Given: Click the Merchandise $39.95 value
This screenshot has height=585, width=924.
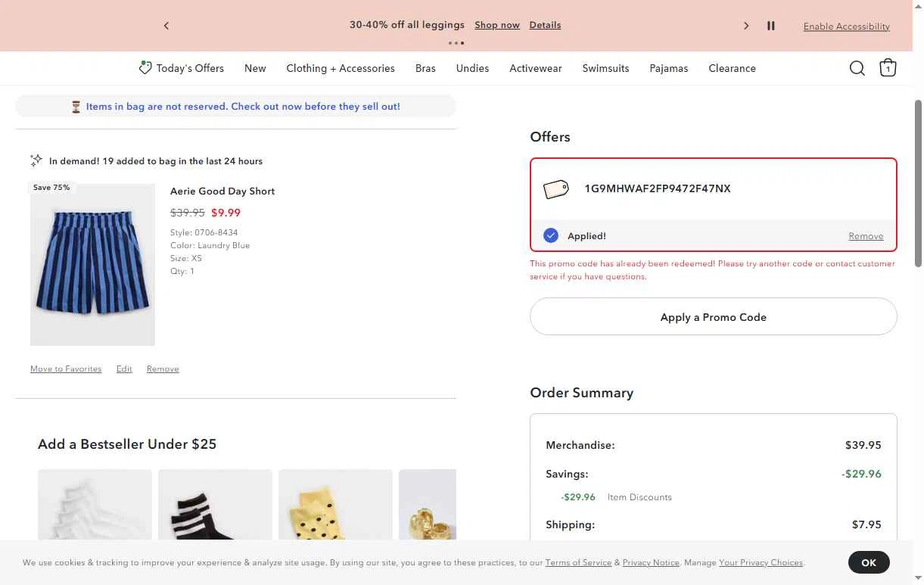Looking at the screenshot, I should [x=863, y=445].
